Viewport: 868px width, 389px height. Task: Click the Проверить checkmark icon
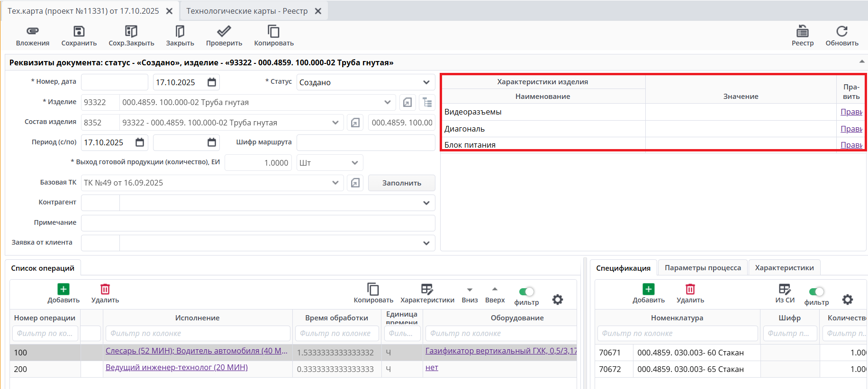tap(224, 31)
